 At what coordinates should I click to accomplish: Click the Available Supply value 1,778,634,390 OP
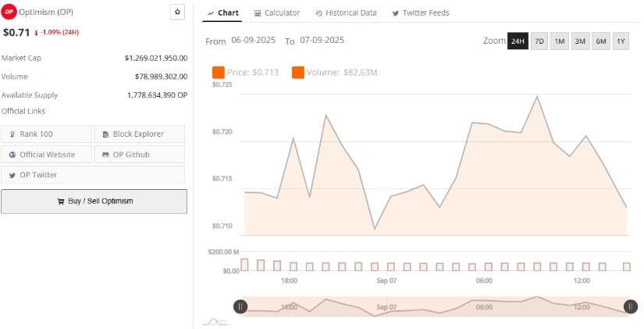coord(158,95)
